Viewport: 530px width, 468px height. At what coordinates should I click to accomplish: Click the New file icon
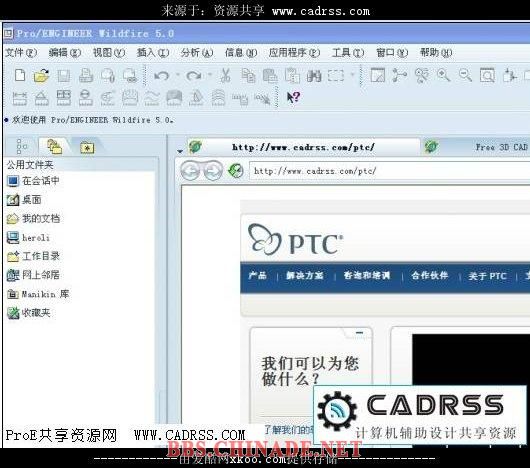[x=20, y=75]
